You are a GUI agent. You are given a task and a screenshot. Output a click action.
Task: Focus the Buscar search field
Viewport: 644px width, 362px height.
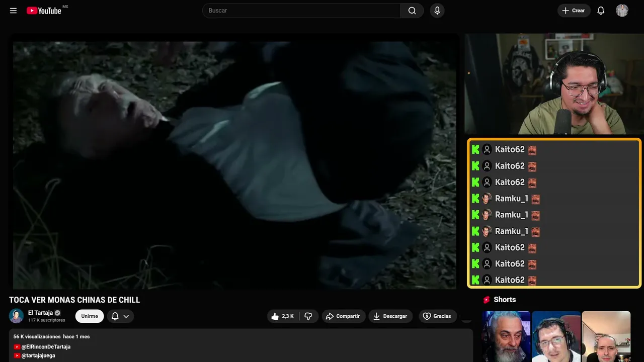[x=301, y=11]
